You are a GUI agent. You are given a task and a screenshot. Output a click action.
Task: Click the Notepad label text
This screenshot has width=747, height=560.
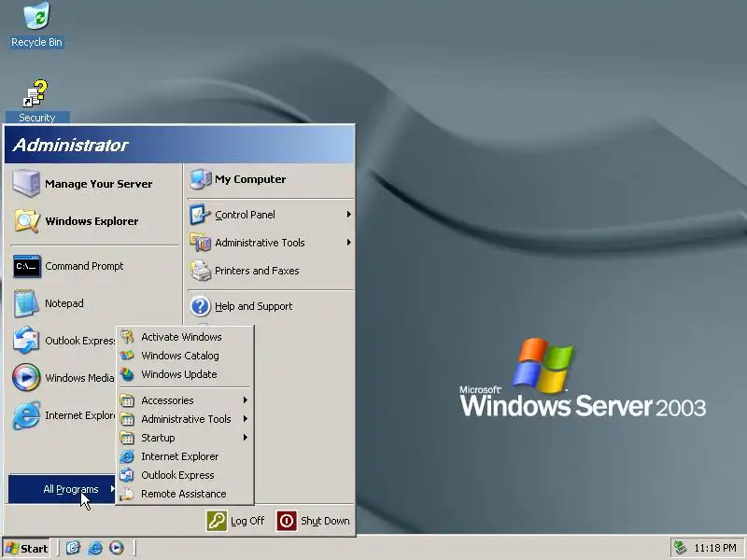(64, 303)
